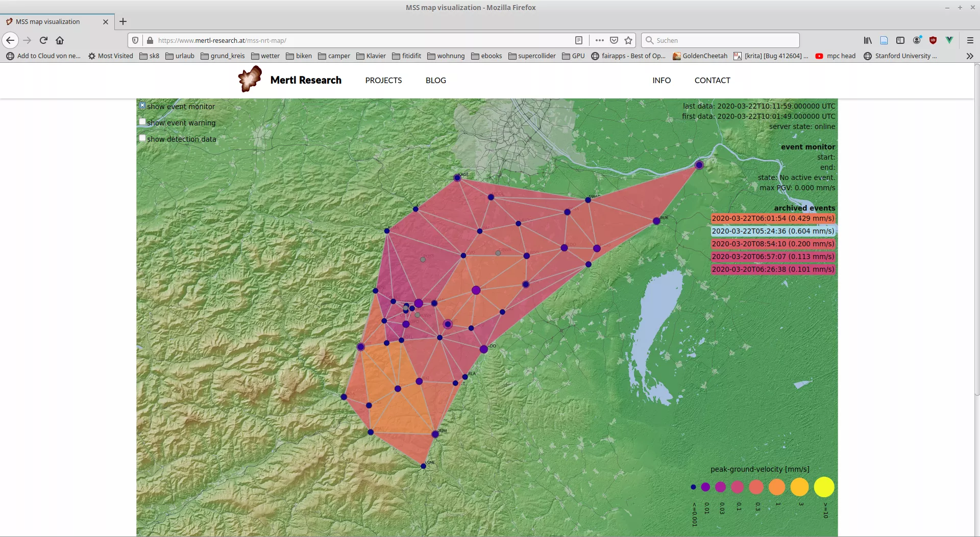Save page to Pocket
Viewport: 980px width, 537px height.
[614, 40]
